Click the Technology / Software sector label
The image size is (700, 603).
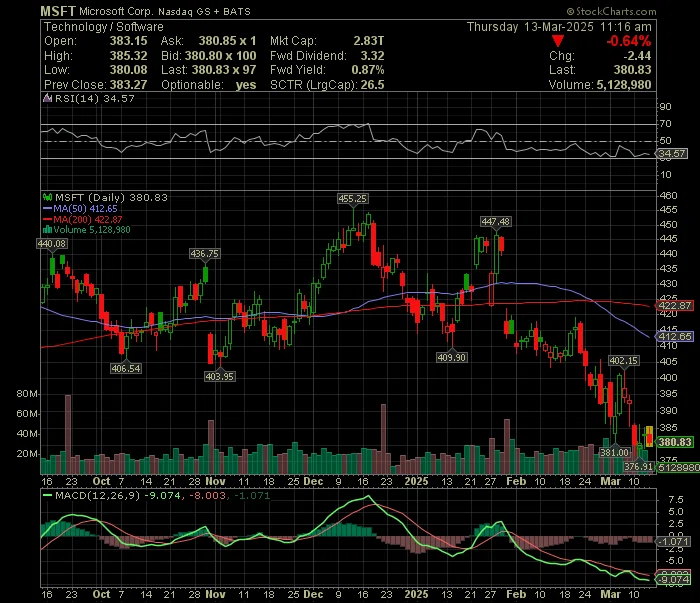(104, 27)
